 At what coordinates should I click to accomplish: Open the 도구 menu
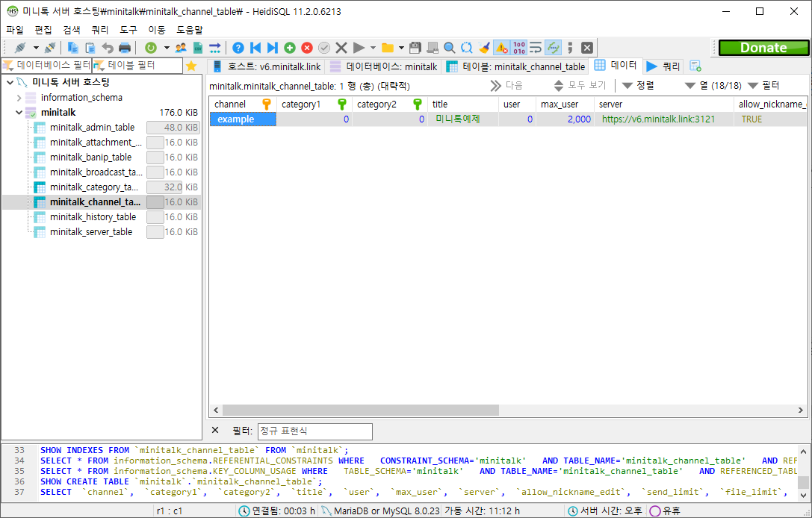128,30
